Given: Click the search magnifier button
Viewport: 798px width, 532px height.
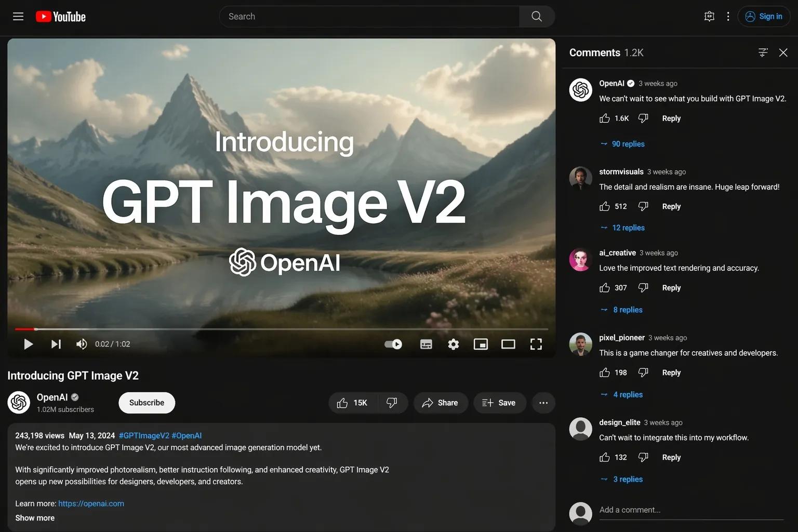Looking at the screenshot, I should tap(537, 17).
